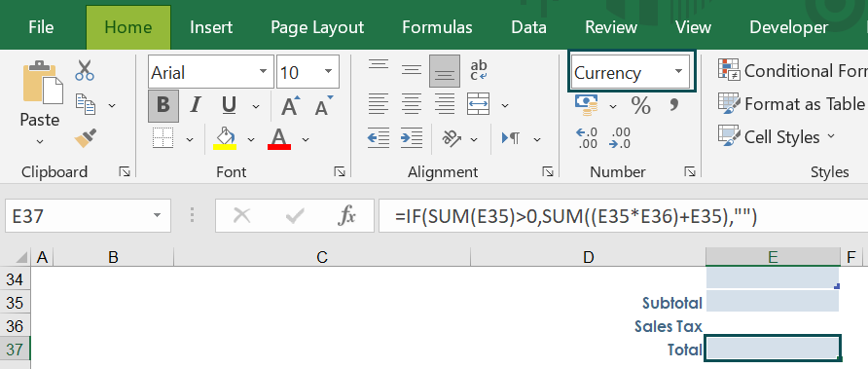Open Conditional Formatting menu
868x369 pixels.
click(792, 70)
